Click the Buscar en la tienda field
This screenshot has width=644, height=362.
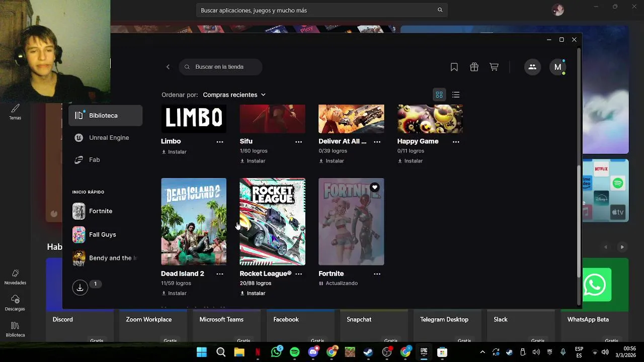click(220, 67)
